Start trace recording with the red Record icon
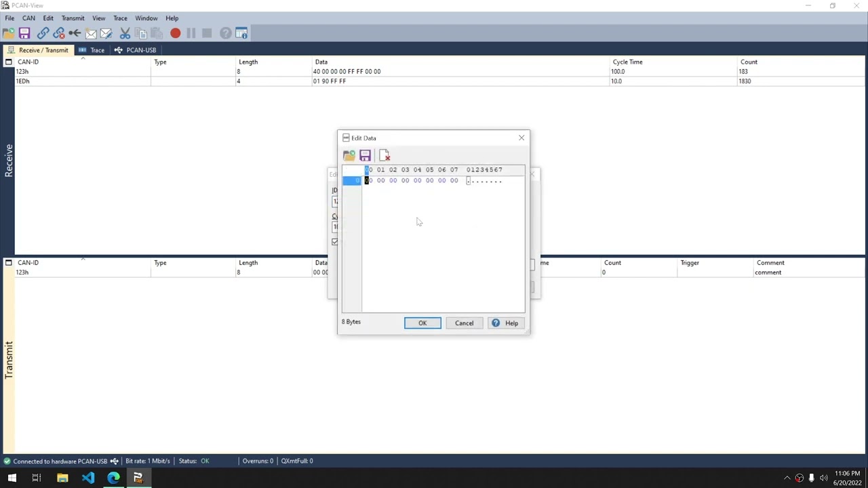 click(x=175, y=33)
